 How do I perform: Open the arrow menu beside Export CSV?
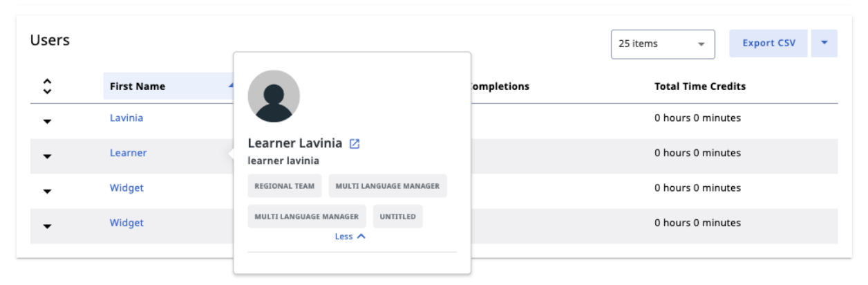pyautogui.click(x=824, y=43)
